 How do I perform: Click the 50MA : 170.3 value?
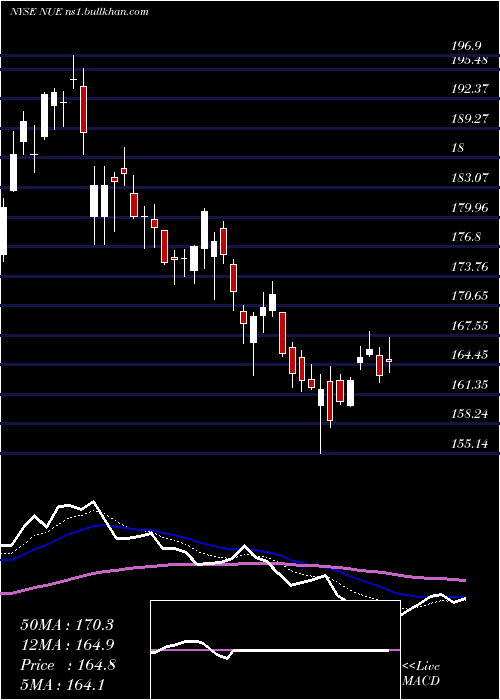tap(67, 625)
